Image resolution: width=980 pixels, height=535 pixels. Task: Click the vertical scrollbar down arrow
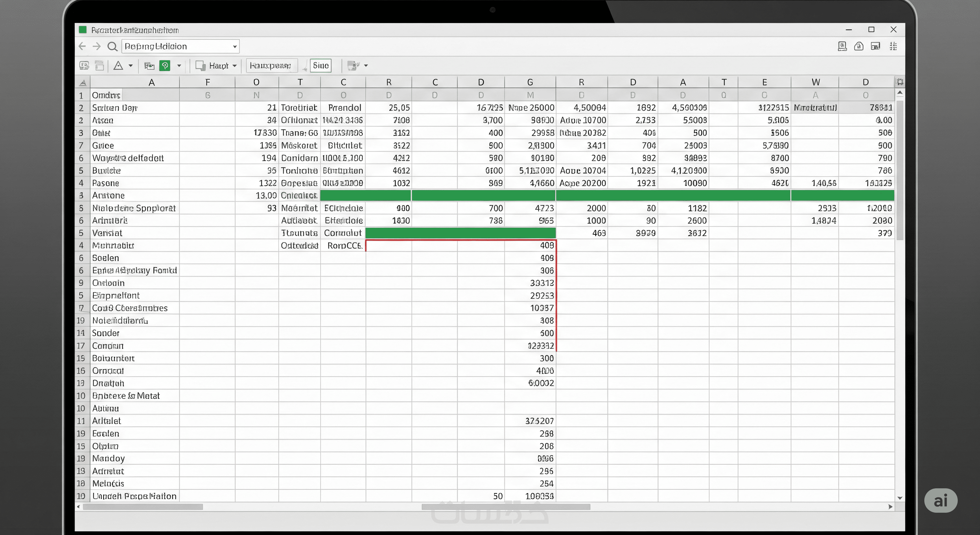click(900, 498)
